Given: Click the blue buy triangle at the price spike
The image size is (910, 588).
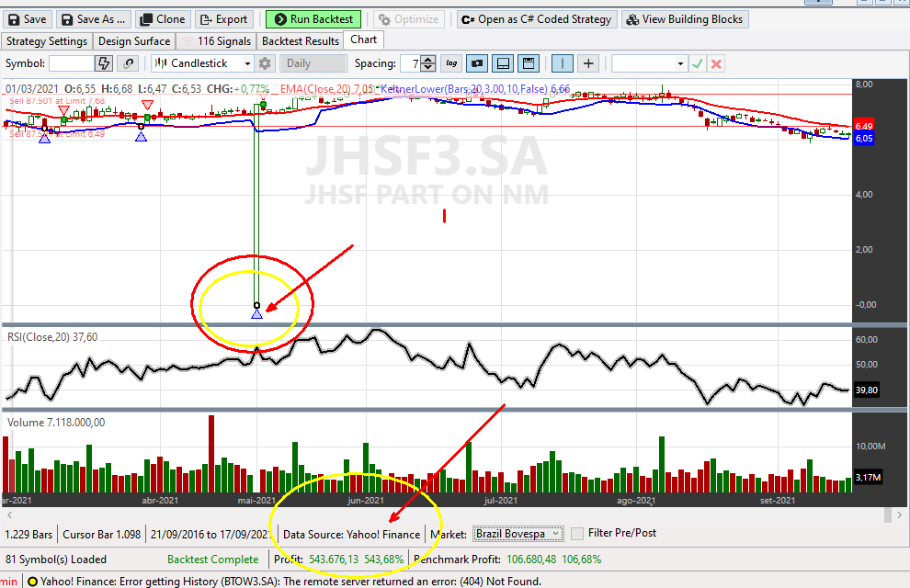Looking at the screenshot, I should click(x=257, y=313).
